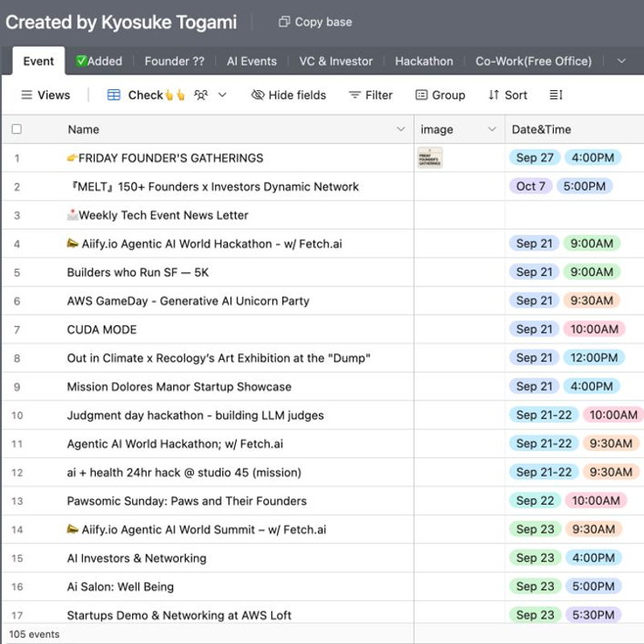
Task: Open the Group options
Action: (x=440, y=95)
